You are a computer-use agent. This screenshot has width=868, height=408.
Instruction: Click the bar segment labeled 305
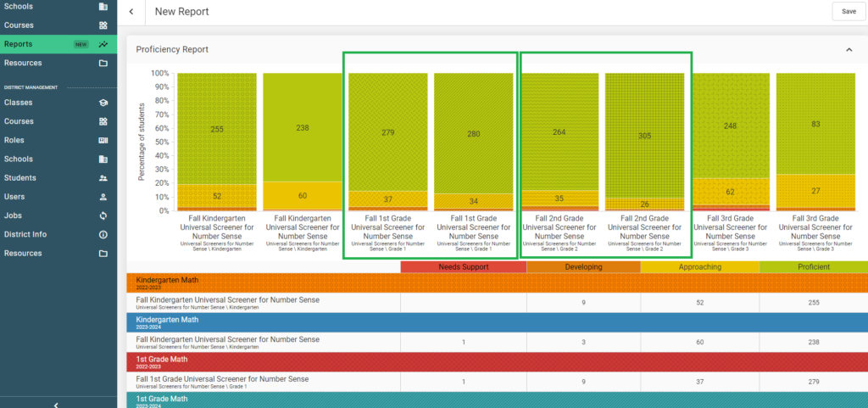644,136
